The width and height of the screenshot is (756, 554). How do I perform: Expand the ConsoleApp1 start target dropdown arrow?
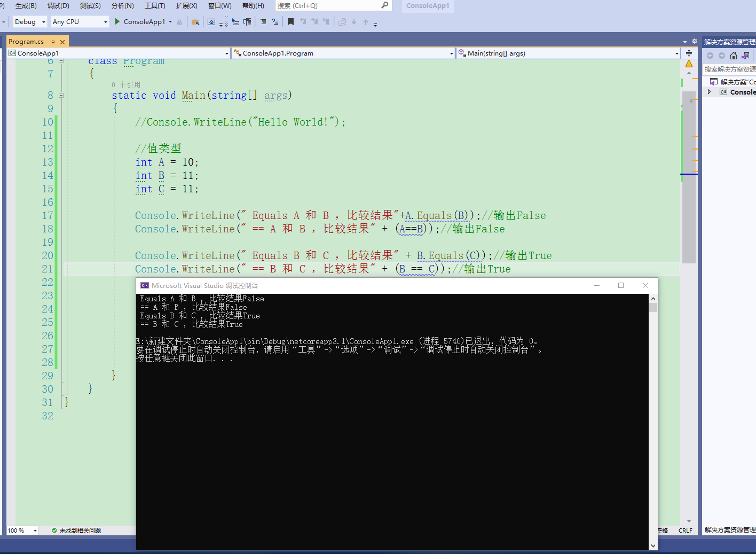170,22
